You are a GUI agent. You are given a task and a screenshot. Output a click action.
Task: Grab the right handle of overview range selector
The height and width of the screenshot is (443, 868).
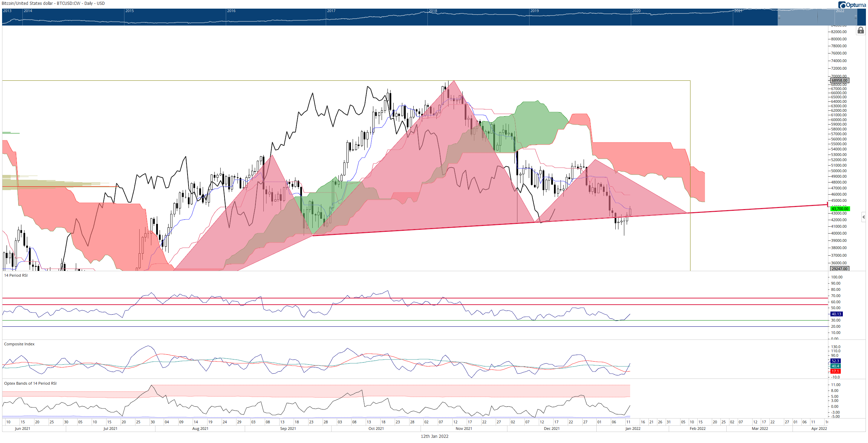click(x=856, y=17)
